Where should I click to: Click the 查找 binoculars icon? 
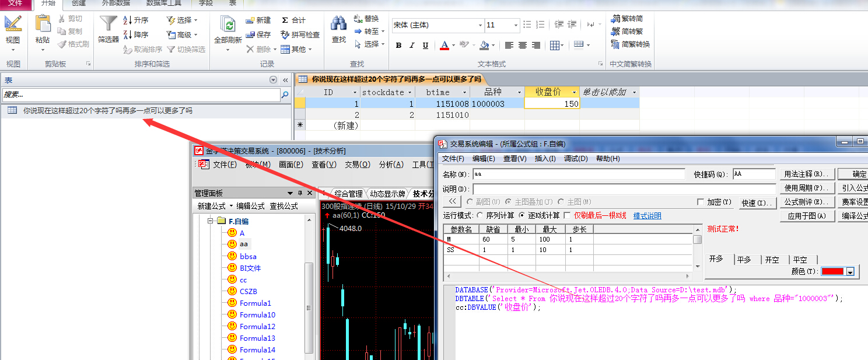tap(339, 25)
